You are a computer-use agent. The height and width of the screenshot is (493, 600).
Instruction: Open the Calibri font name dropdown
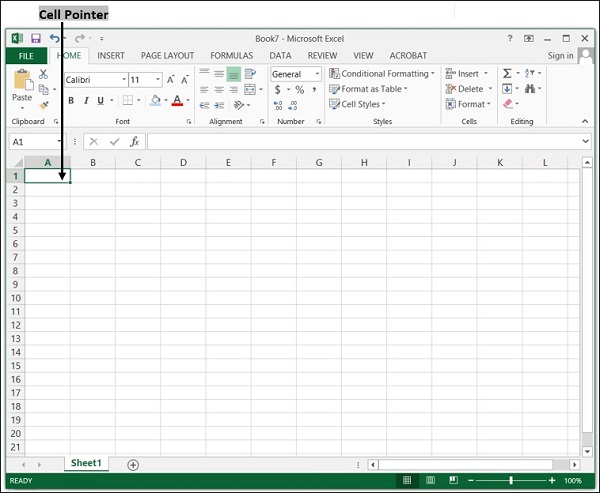(124, 80)
